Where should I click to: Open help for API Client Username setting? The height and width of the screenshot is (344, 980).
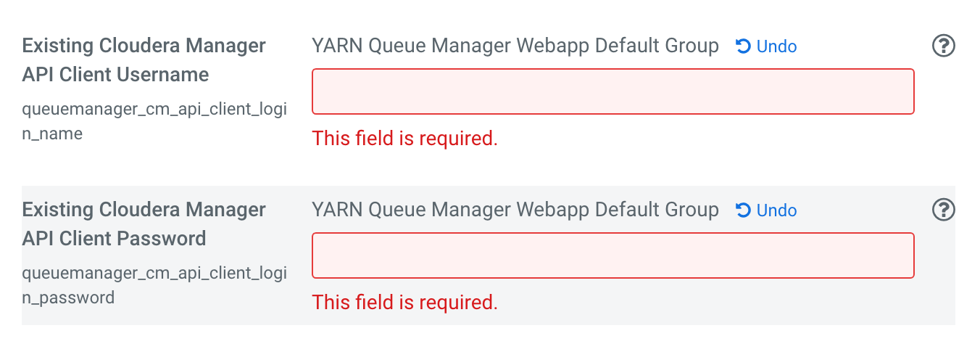tap(942, 46)
